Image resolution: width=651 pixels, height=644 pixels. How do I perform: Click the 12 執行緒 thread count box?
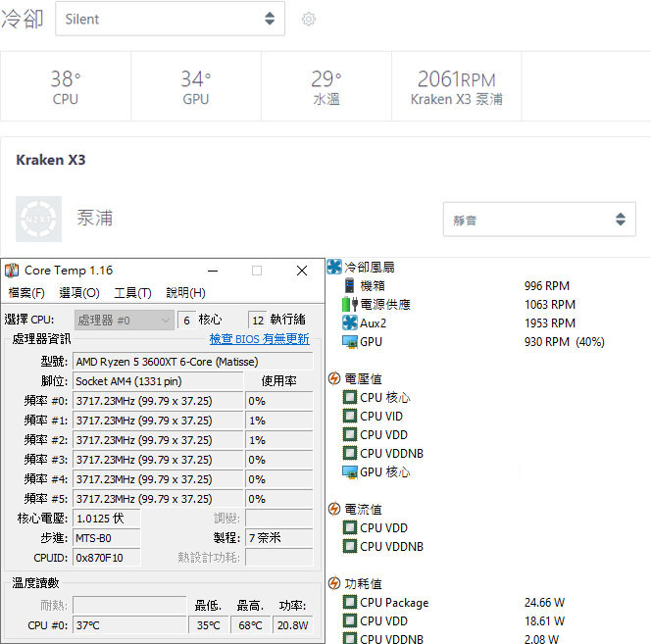tap(258, 321)
